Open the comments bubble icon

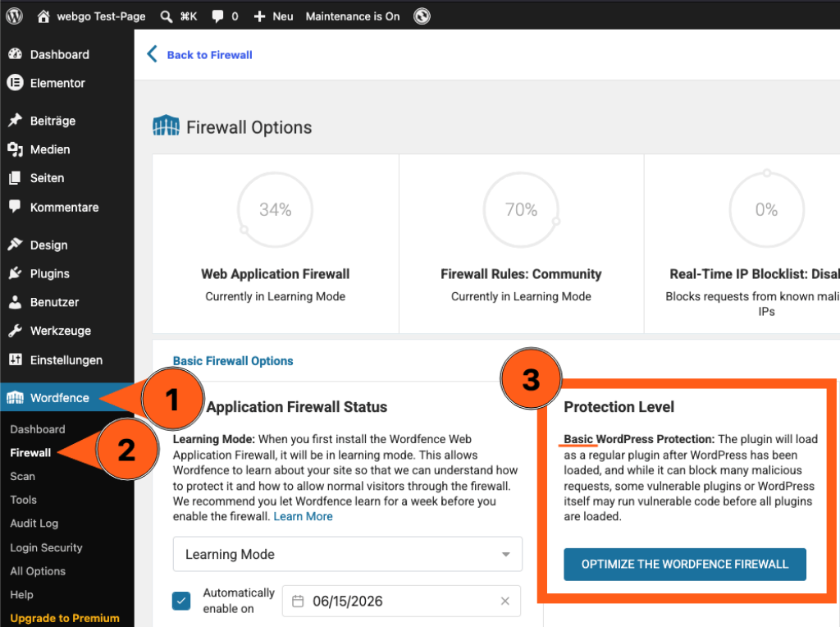(x=217, y=16)
